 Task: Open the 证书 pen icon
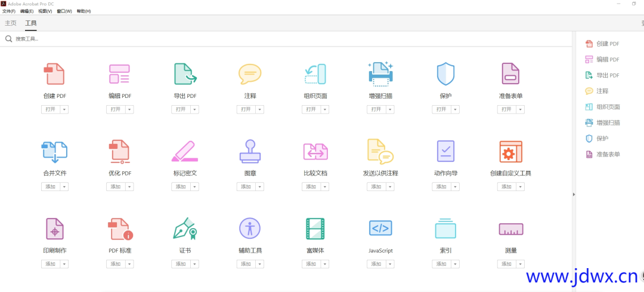[185, 229]
